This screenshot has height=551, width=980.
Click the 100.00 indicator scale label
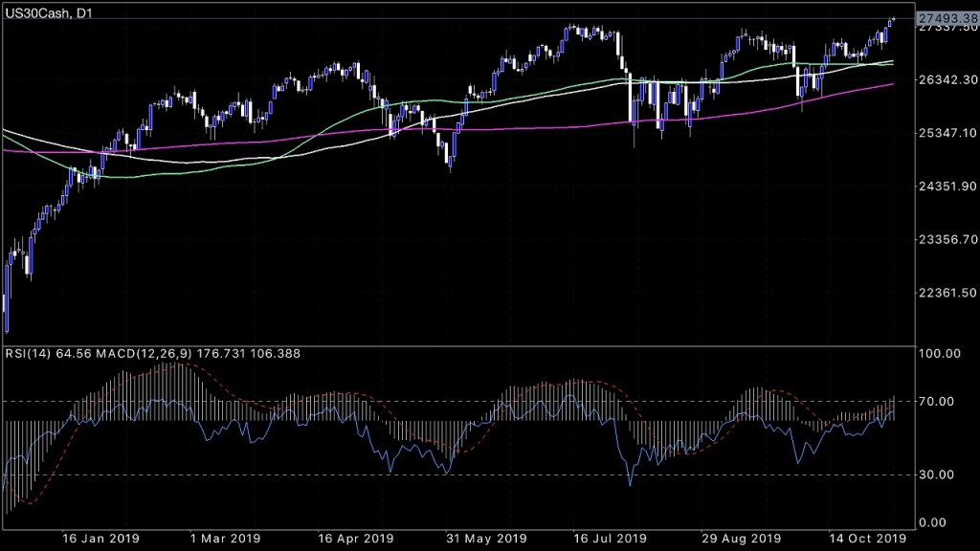click(939, 354)
